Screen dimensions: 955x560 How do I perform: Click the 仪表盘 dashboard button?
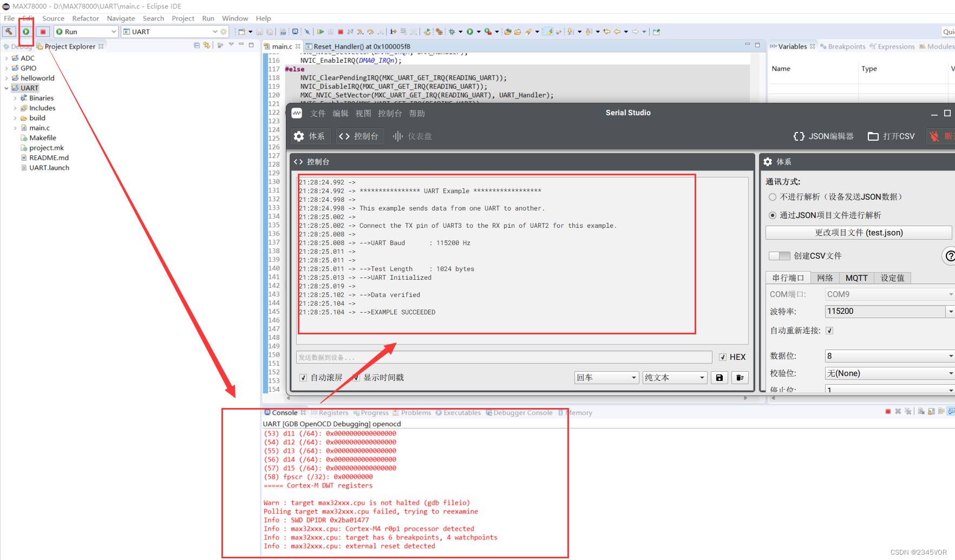point(413,136)
